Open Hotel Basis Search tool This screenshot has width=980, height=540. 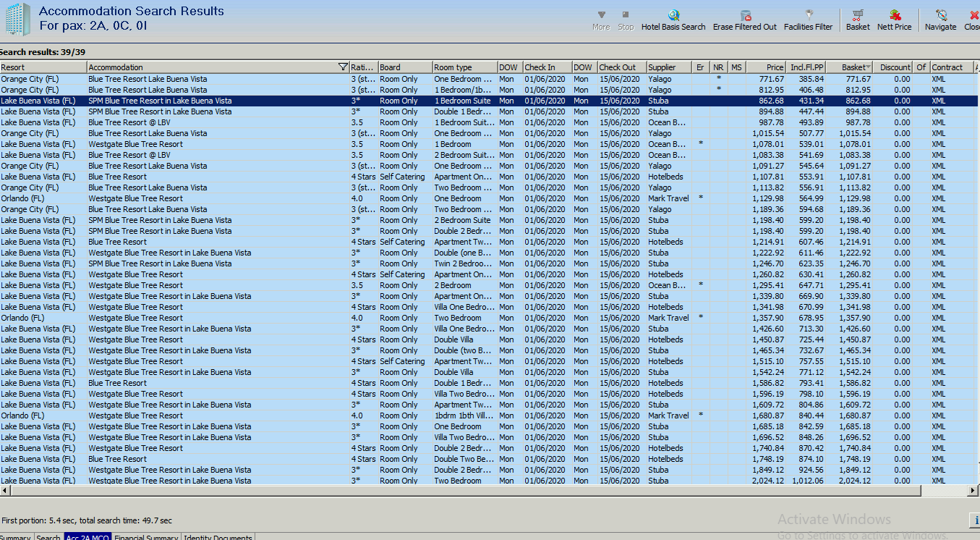point(673,15)
